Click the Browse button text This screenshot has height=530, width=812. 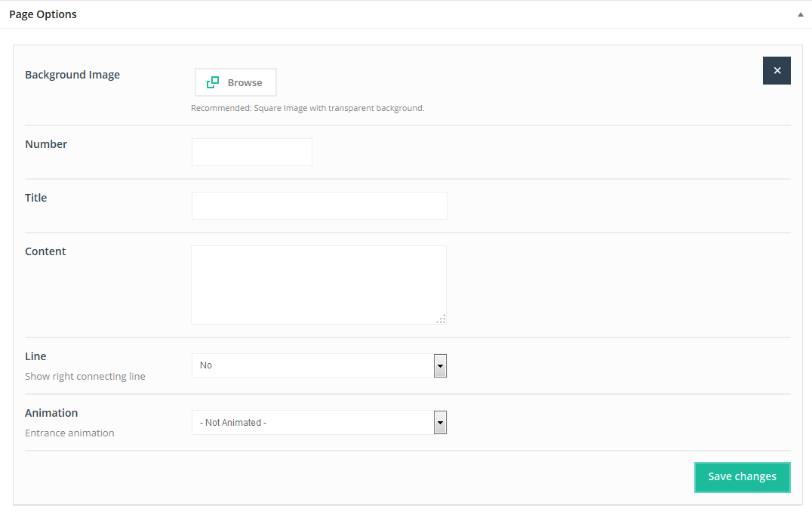tap(245, 82)
